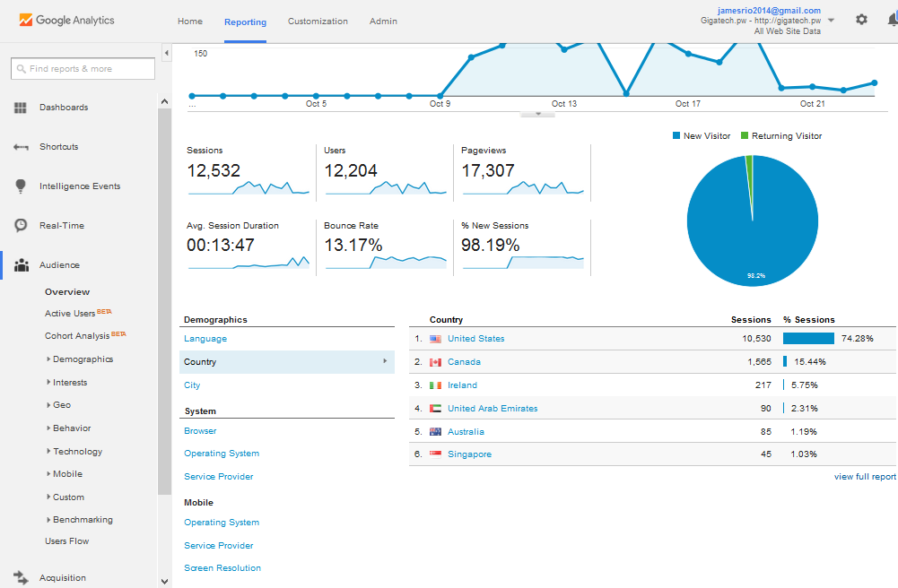
Task: Click the Oct 13 chart data point
Action: (x=564, y=50)
